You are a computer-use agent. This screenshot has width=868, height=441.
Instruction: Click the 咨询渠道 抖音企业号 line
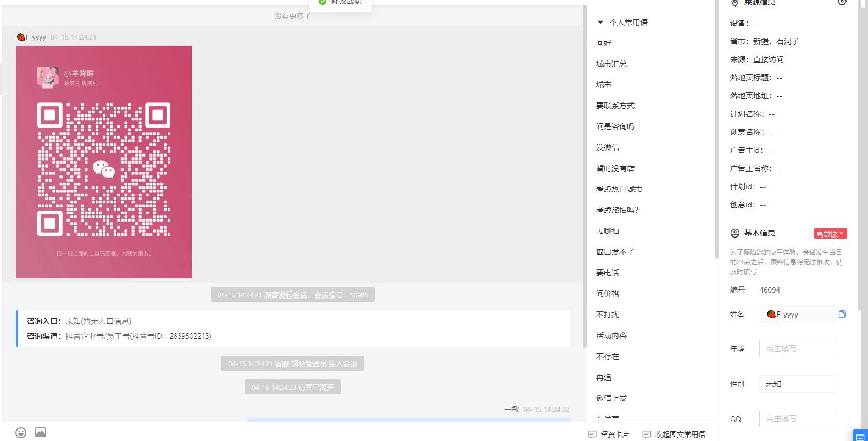click(x=119, y=336)
